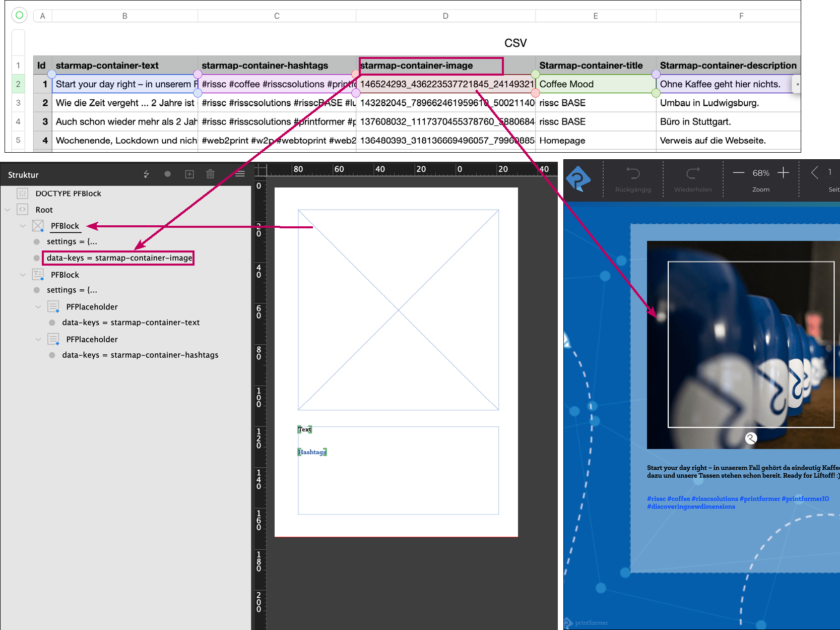This screenshot has width=840, height=630.
Task: Toggle the dot beside data-keys starmap-container-text
Action: point(52,323)
